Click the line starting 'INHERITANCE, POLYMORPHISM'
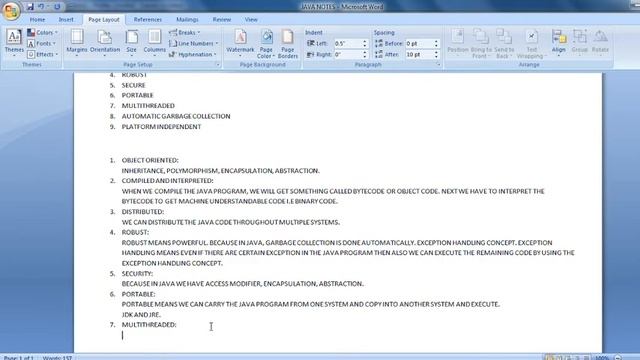640x360 pixels. click(220, 171)
